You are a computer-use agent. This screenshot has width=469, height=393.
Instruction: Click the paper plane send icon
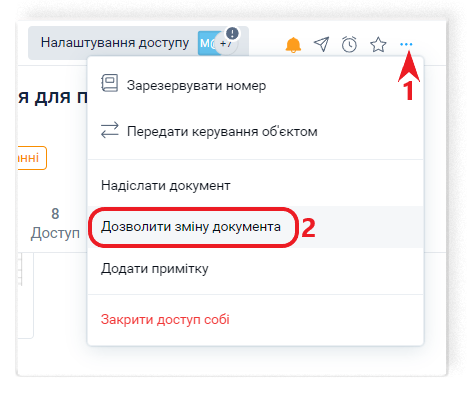pos(321,44)
